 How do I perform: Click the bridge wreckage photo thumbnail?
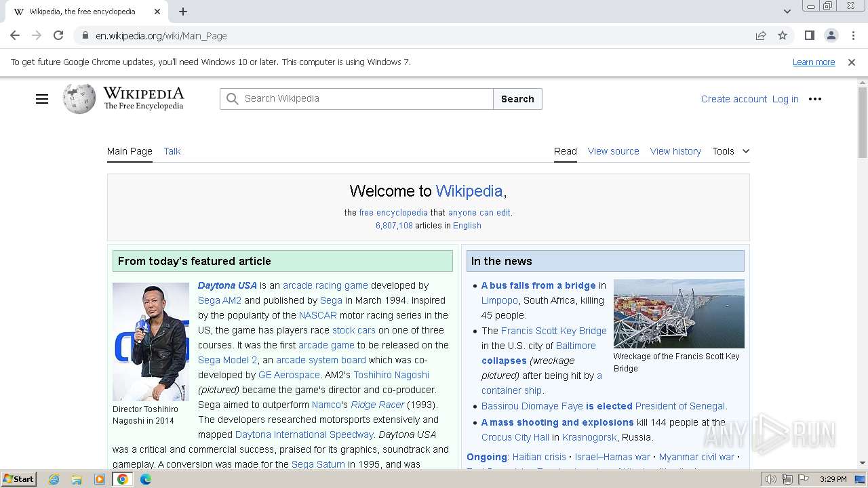[x=679, y=314]
